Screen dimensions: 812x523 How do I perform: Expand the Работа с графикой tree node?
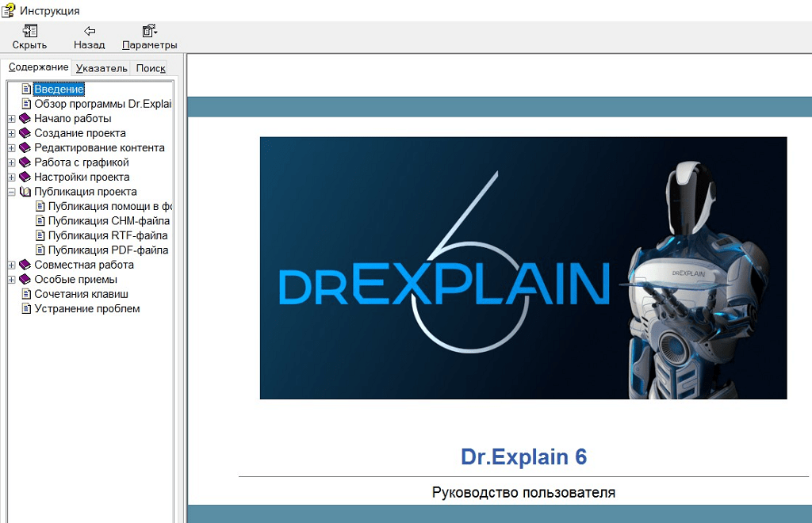point(11,162)
